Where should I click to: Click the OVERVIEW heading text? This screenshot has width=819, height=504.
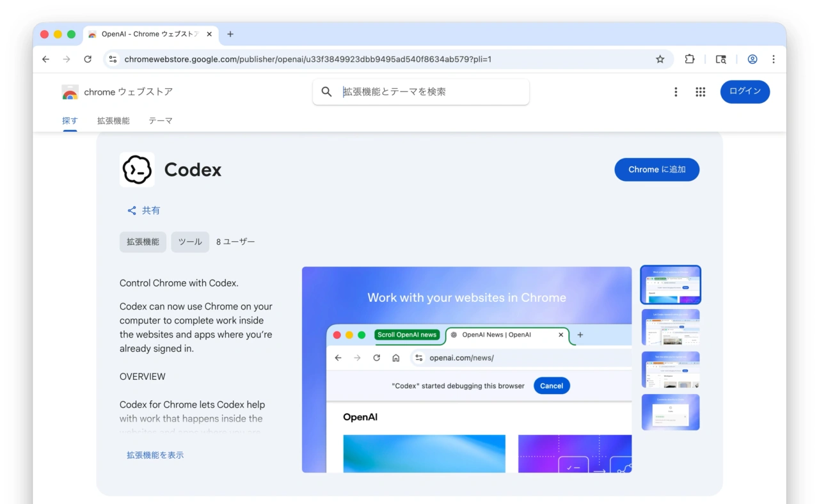coord(143,377)
